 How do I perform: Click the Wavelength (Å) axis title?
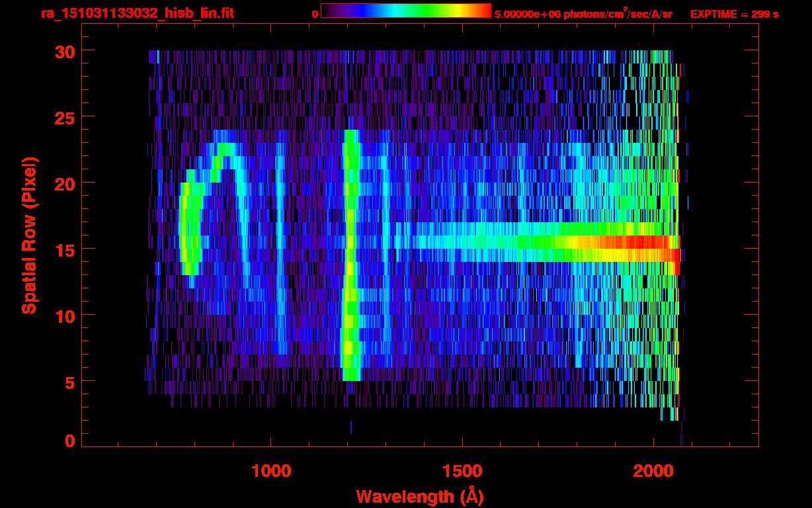click(x=420, y=496)
